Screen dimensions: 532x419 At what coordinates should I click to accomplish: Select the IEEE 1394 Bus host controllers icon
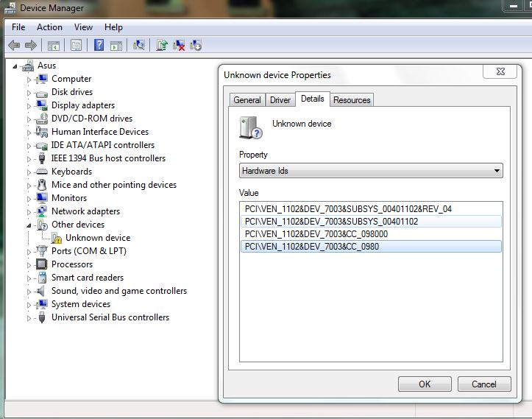pyautogui.click(x=42, y=158)
